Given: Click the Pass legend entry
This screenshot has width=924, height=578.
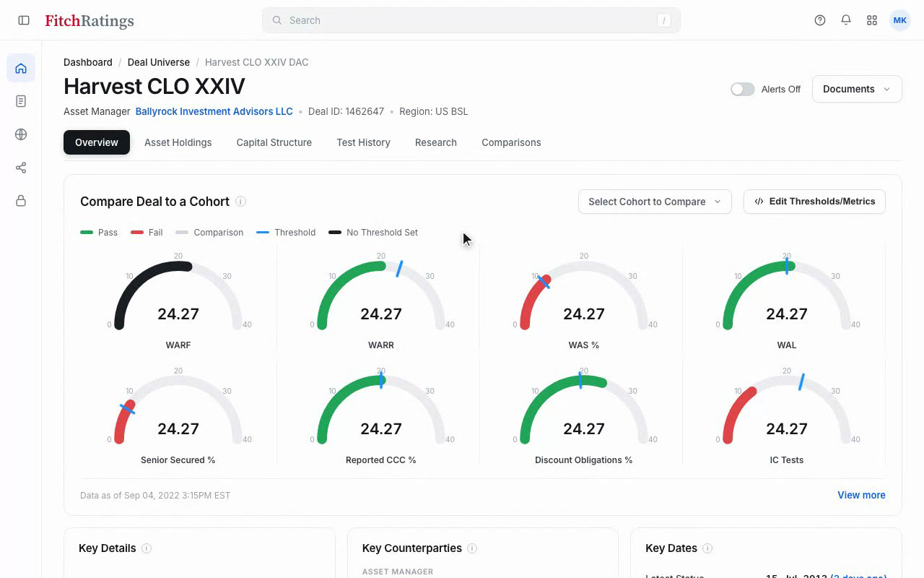Looking at the screenshot, I should click(99, 233).
